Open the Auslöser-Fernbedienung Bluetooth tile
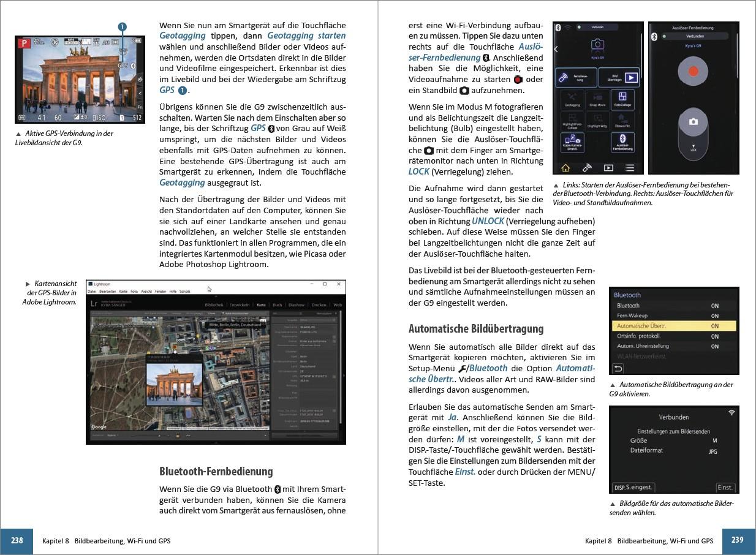The width and height of the screenshot is (756, 555). 623,142
